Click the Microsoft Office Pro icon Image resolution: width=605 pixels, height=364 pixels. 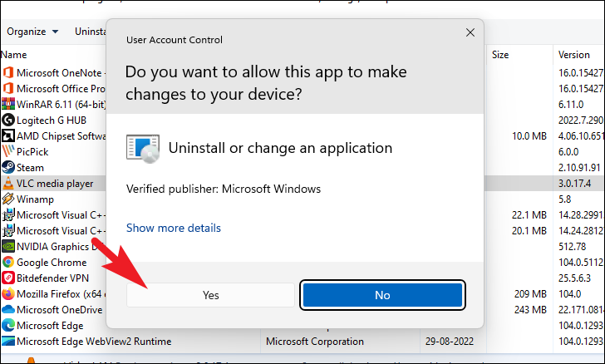[x=8, y=88]
